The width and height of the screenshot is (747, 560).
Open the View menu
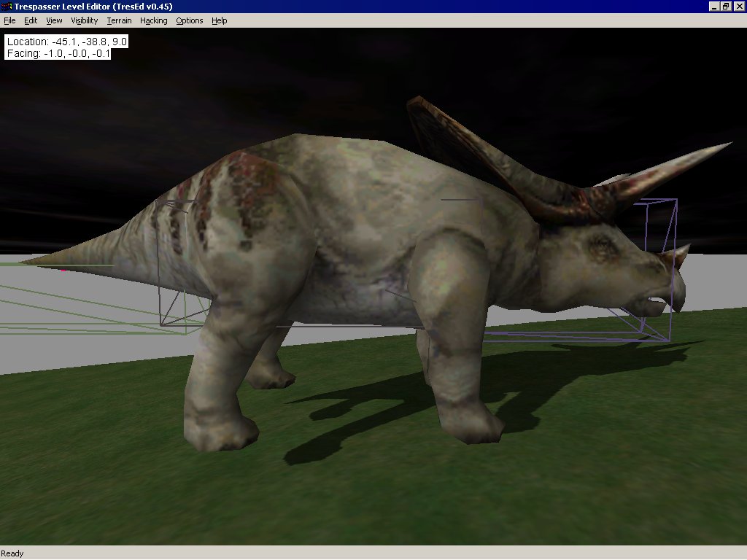pyautogui.click(x=54, y=20)
